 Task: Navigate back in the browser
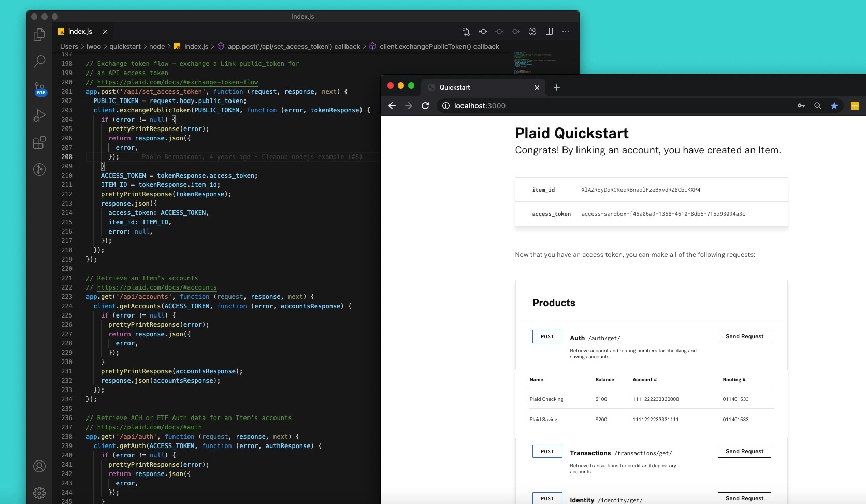392,106
